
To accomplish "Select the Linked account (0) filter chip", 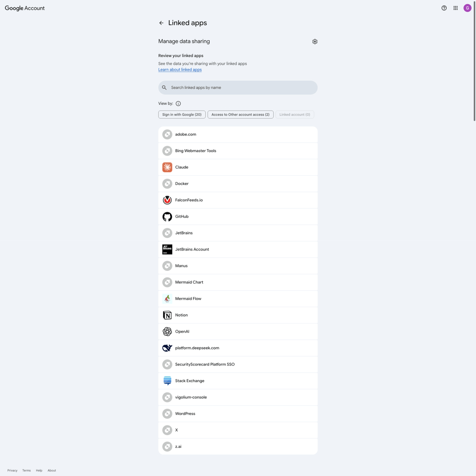I will pos(295,115).
